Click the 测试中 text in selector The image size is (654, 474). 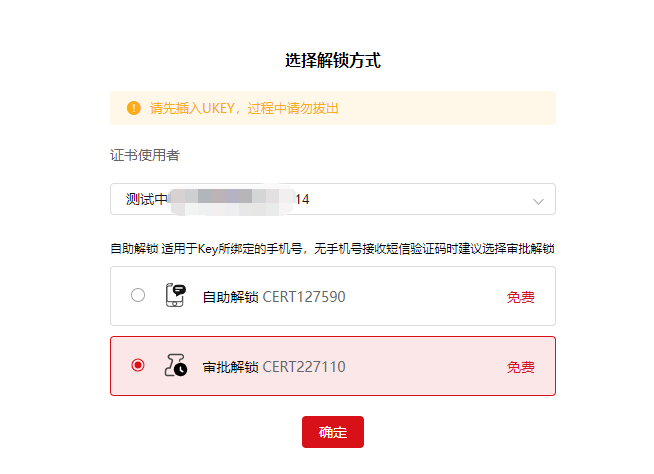click(x=146, y=199)
